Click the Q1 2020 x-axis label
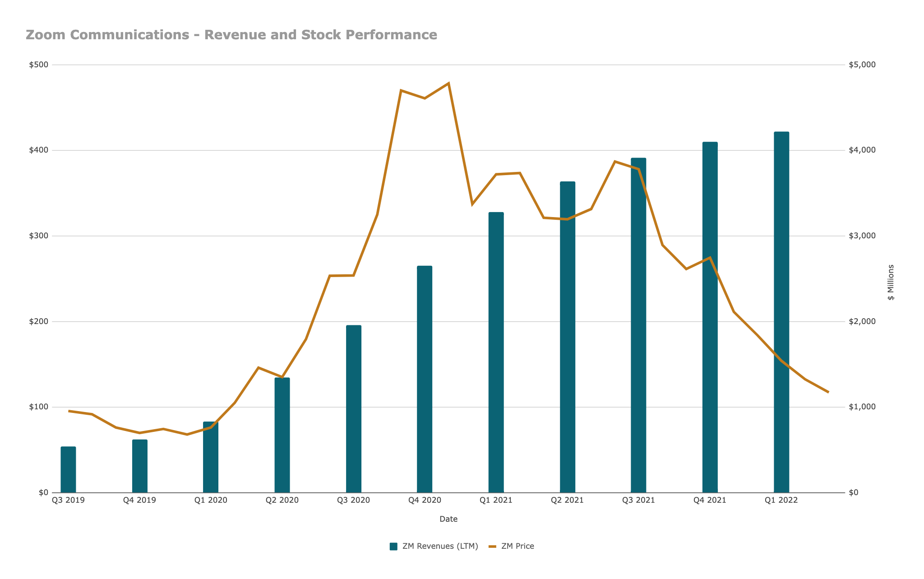Viewport: 924px width, 579px height. pyautogui.click(x=211, y=500)
